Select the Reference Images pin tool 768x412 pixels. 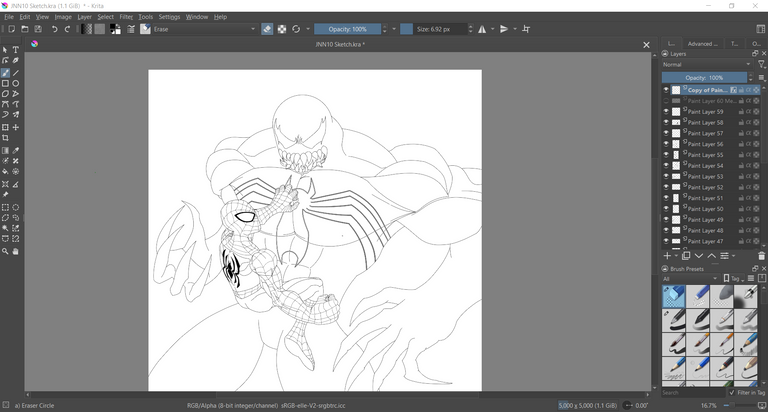5,194
